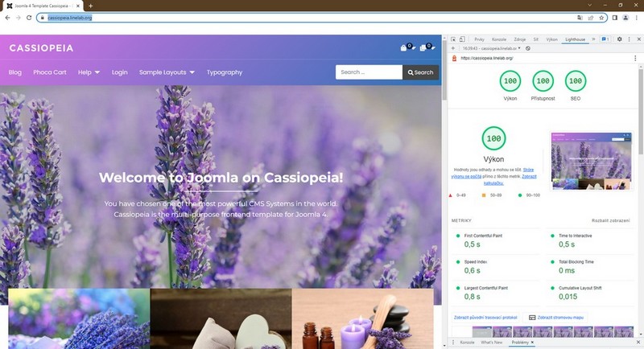This screenshot has height=349, width=644.
Task: Click the browser forward arrow
Action: 18,18
